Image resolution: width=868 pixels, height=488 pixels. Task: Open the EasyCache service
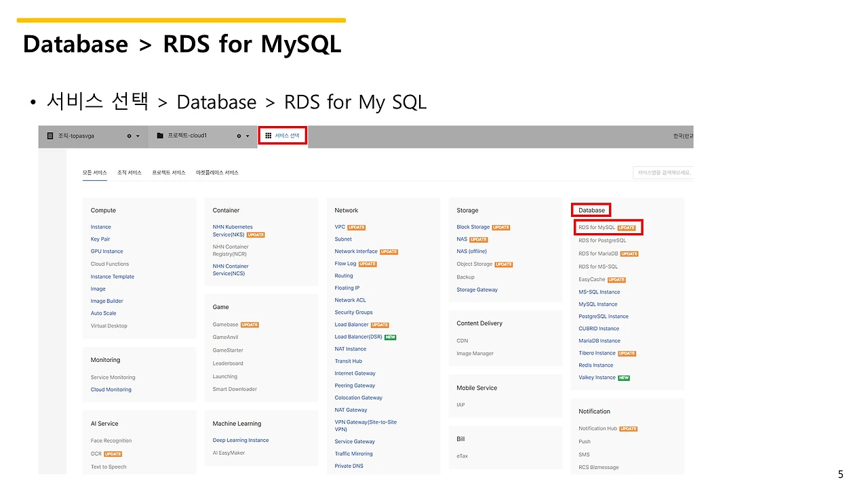tap(591, 279)
